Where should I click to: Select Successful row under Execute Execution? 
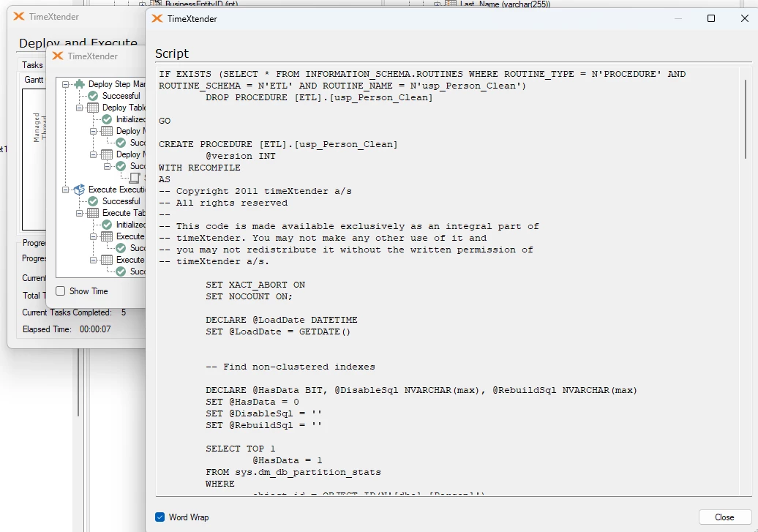click(121, 201)
